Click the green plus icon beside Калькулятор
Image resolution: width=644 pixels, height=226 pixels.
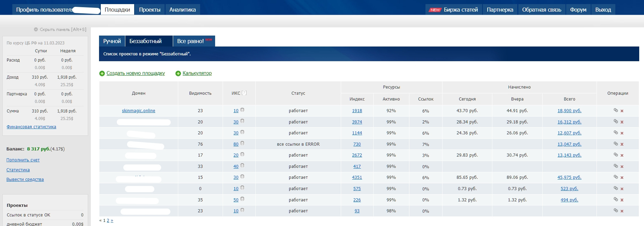[178, 74]
